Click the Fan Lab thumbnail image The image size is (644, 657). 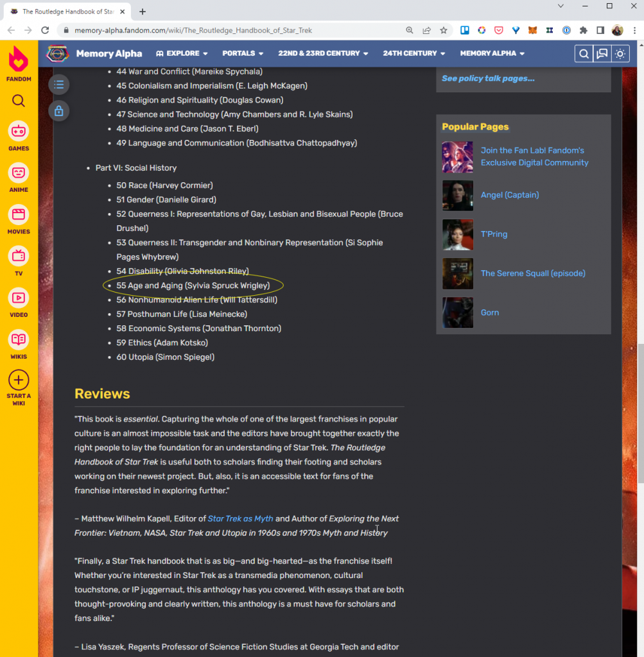(457, 157)
